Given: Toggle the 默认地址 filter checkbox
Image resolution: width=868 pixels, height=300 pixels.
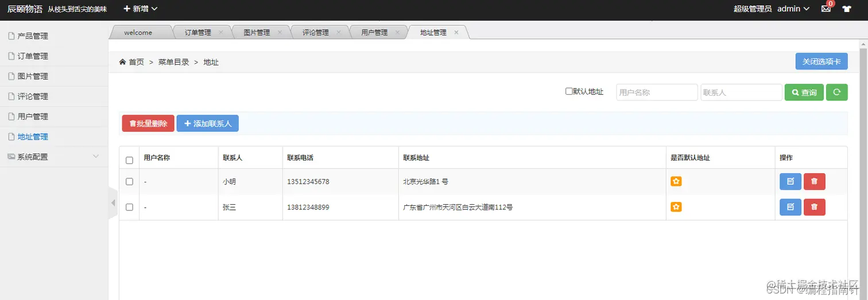Looking at the screenshot, I should click(x=569, y=91).
